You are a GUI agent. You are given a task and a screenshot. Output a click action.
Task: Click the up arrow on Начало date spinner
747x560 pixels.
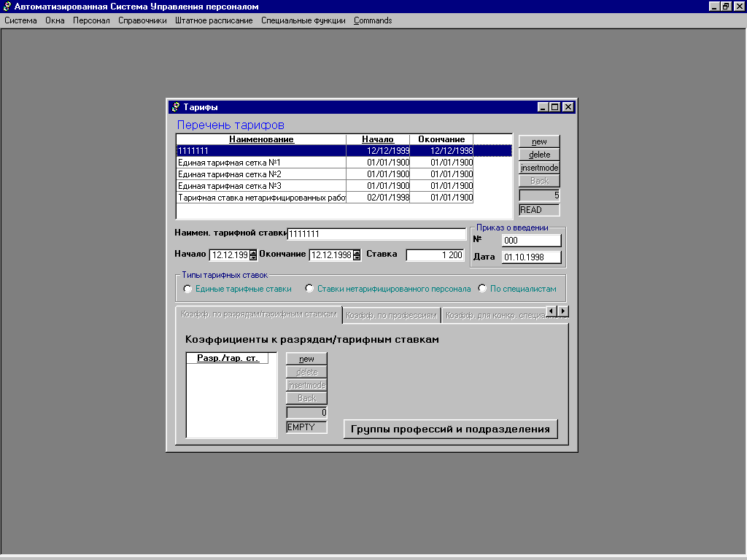[x=253, y=252]
